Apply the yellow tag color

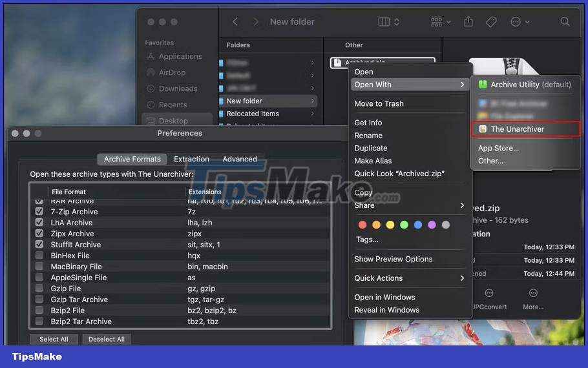390,225
